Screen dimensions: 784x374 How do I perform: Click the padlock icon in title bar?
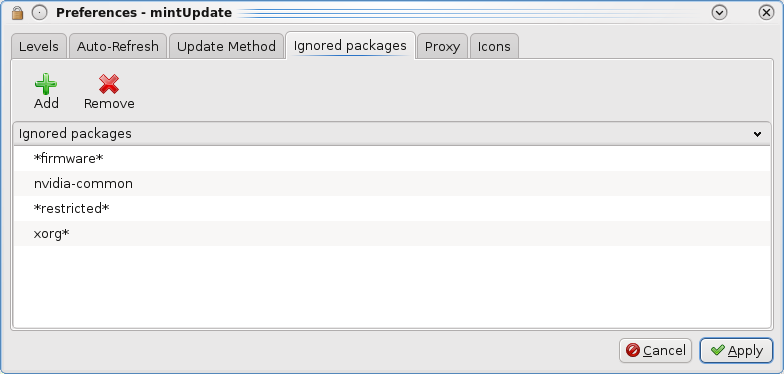[18, 13]
